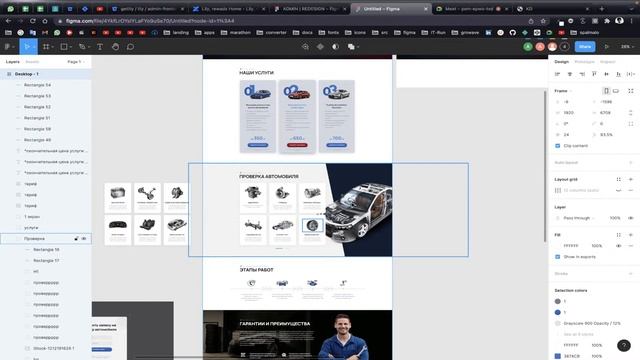The height and width of the screenshot is (360, 640).
Task: Click the Resize to fit icon
Action: tap(631, 91)
